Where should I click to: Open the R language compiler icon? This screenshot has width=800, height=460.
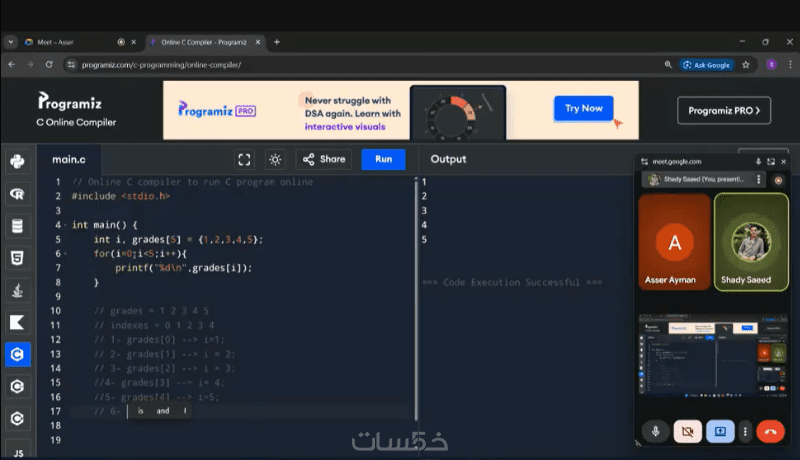coord(17,194)
